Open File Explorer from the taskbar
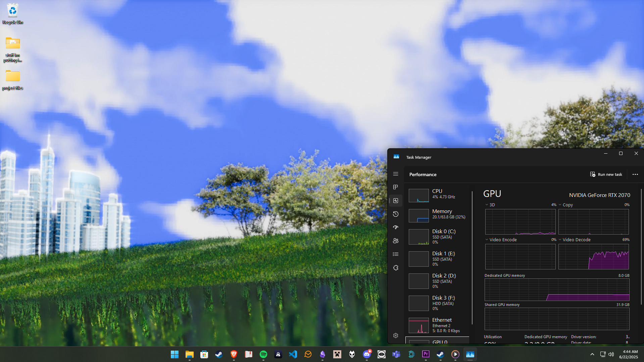 (190, 354)
